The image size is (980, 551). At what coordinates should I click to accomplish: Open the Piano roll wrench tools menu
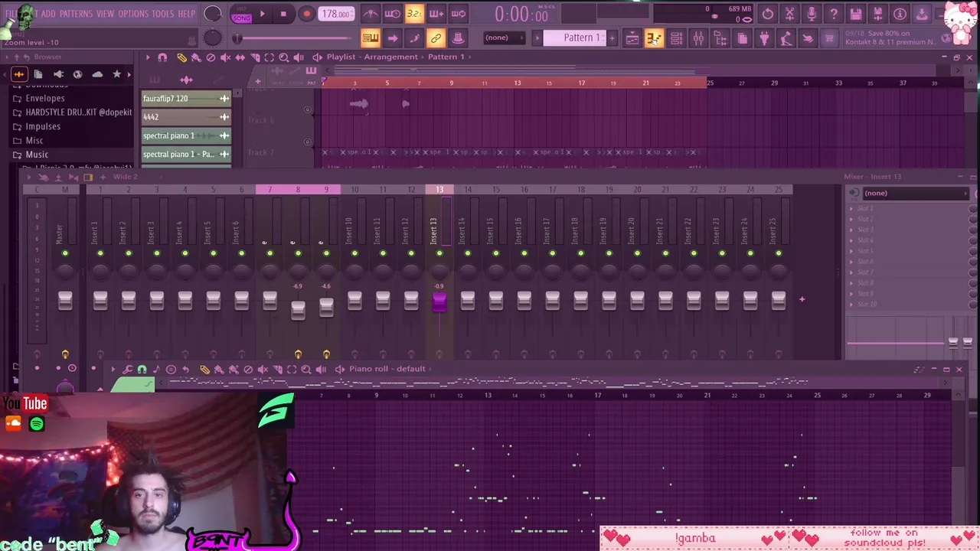pos(127,370)
